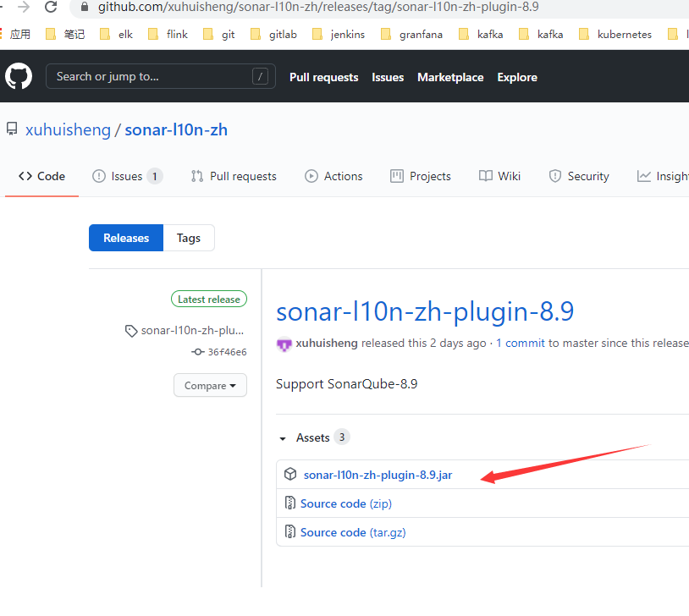Viewport: 689px width, 616px height.
Task: Click the GitHub logo icon
Action: pos(19,76)
